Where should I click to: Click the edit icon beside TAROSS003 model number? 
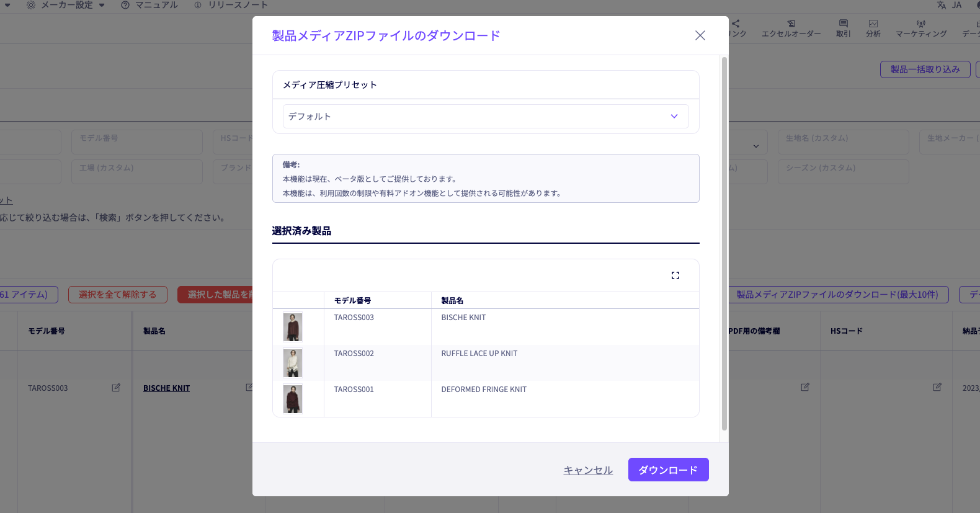click(116, 388)
